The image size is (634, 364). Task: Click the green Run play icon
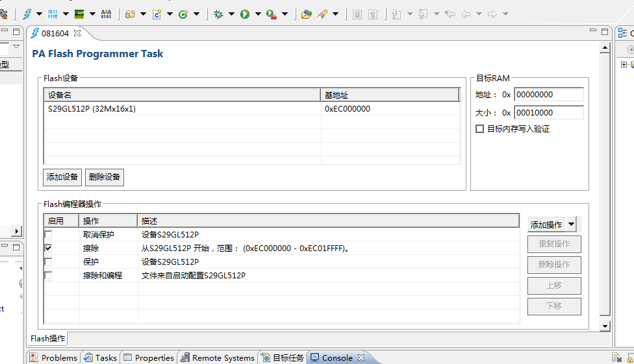coord(245,14)
